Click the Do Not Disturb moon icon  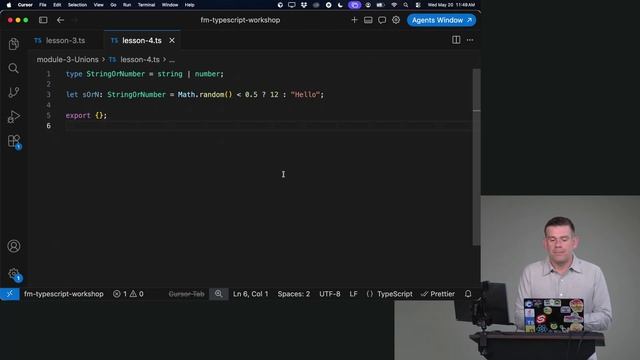click(340, 5)
